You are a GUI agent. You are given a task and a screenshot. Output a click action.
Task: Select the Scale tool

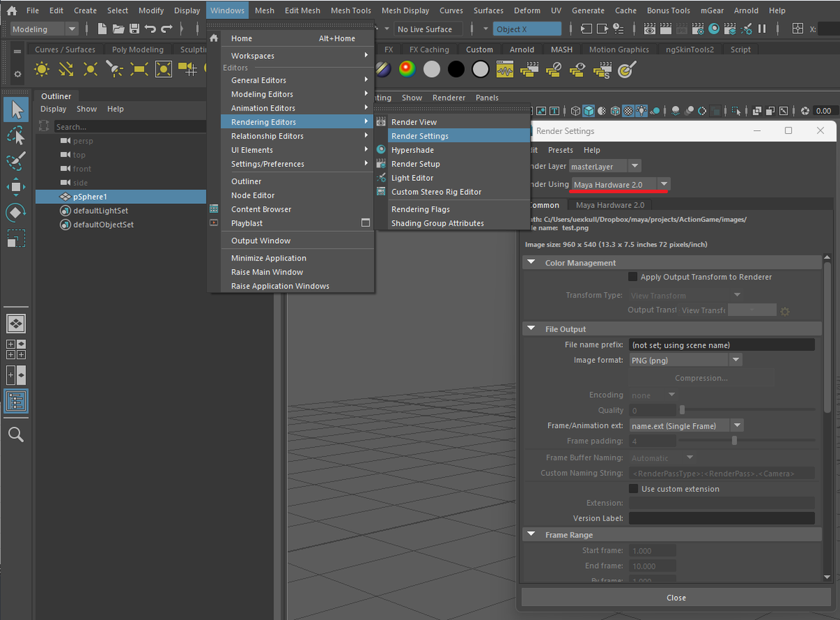click(x=17, y=238)
